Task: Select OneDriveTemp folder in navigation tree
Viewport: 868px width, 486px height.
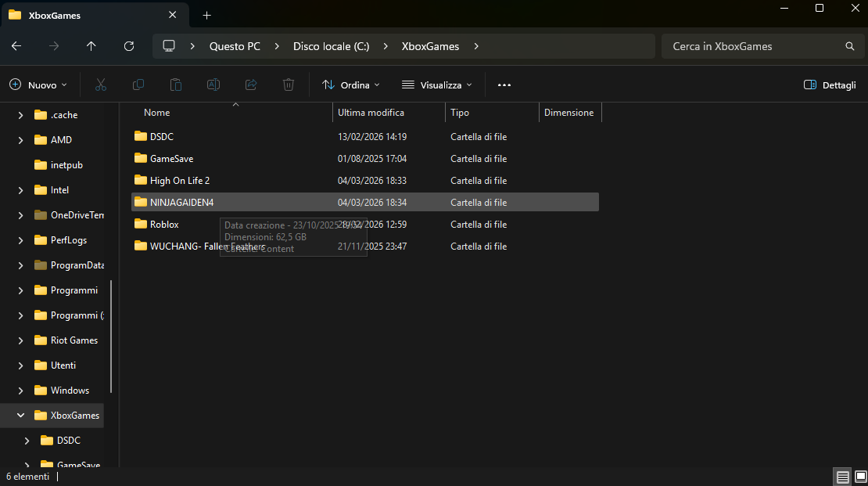Action: (x=69, y=215)
